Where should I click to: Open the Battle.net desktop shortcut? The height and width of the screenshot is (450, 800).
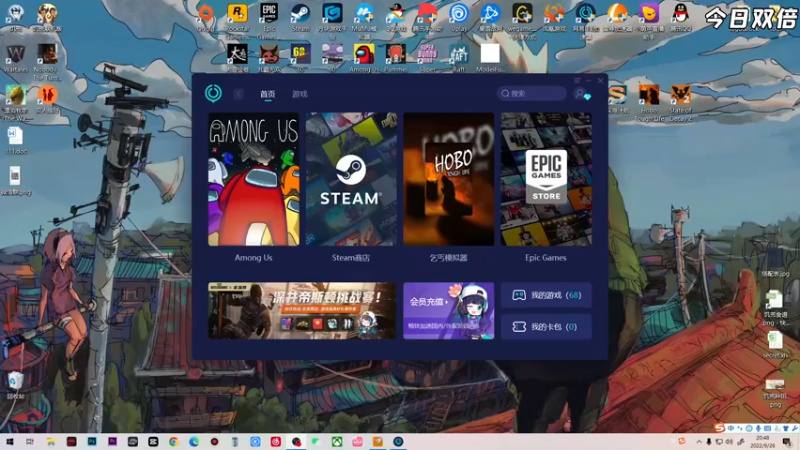490,18
